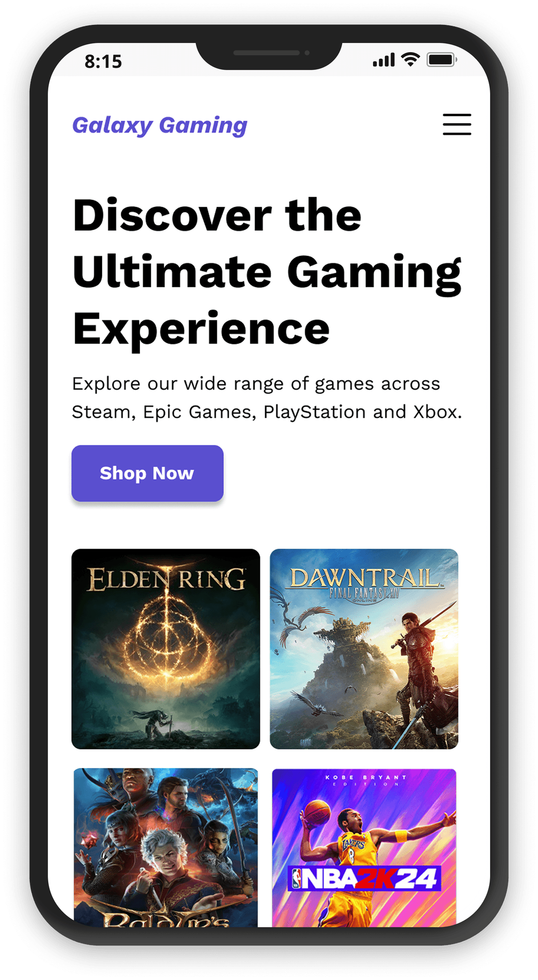Viewport: 538px width, 980px height.
Task: Tap the 8:15 clock in status bar
Action: [103, 61]
